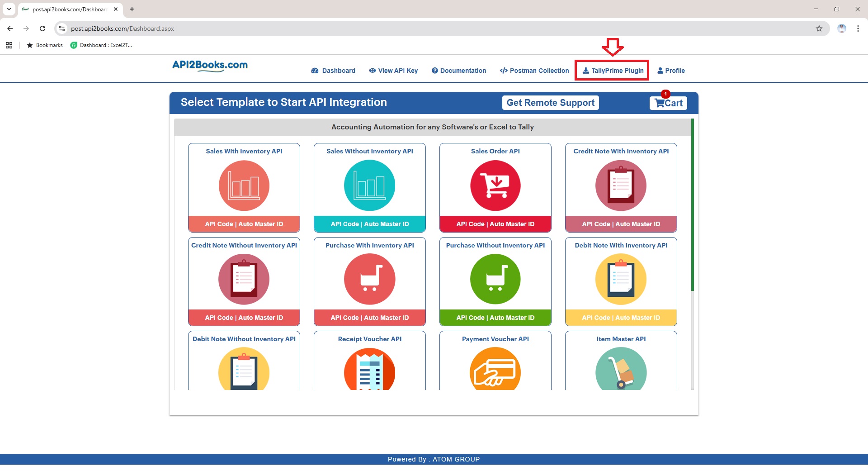Open the Dashboard menu item

coord(333,71)
